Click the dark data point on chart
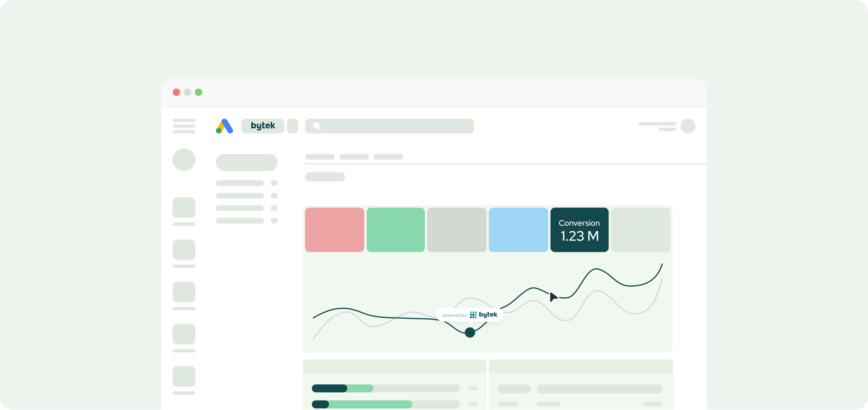 click(470, 332)
